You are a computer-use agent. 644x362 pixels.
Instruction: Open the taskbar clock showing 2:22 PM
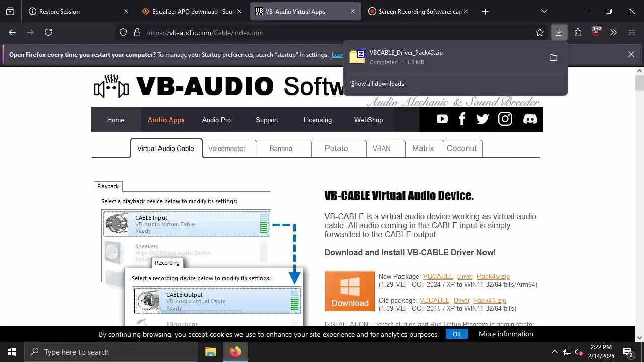pos(601,352)
